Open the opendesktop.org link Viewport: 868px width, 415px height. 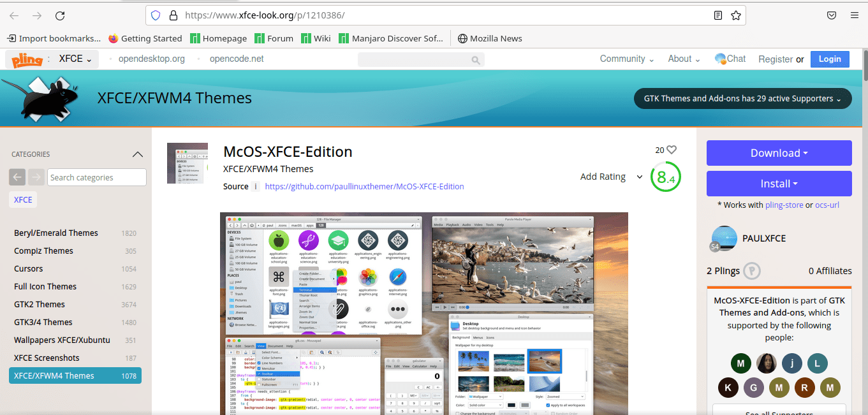(152, 59)
